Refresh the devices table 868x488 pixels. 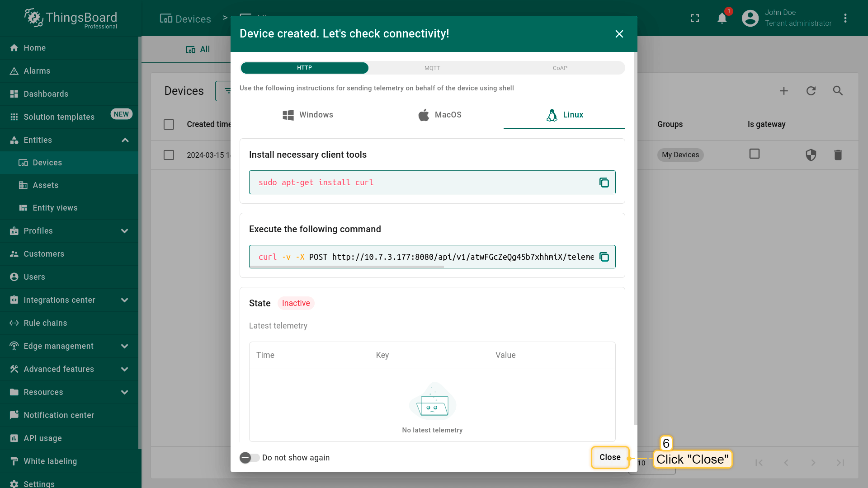[x=811, y=91]
